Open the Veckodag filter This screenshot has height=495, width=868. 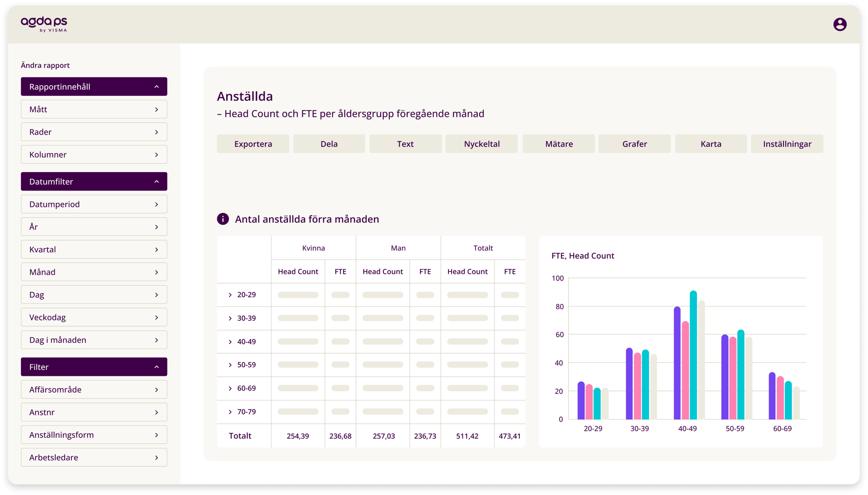pyautogui.click(x=94, y=317)
